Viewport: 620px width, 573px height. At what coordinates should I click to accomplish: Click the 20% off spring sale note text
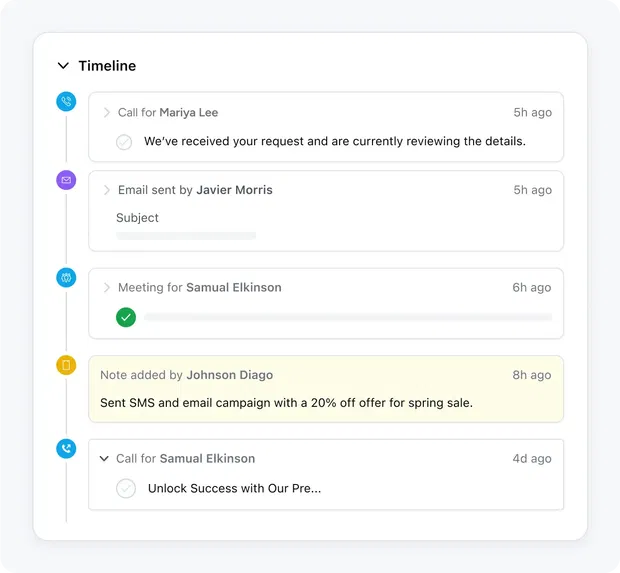pyautogui.click(x=286, y=403)
